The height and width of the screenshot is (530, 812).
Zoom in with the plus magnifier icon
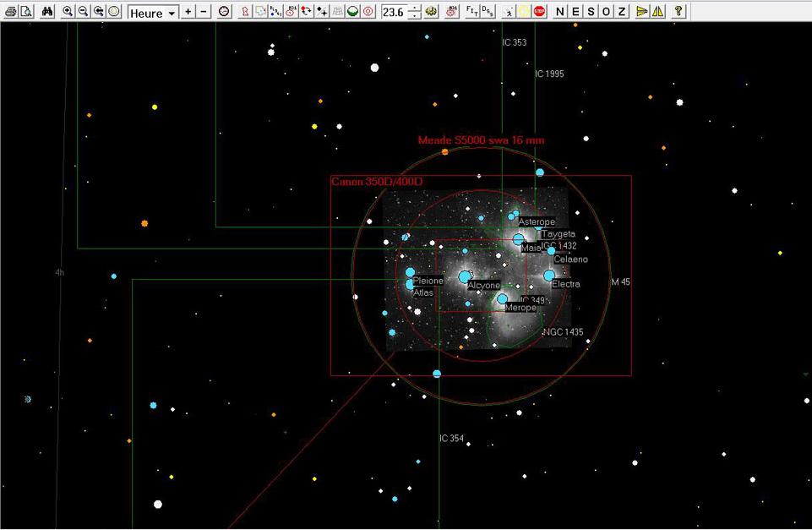pos(68,11)
